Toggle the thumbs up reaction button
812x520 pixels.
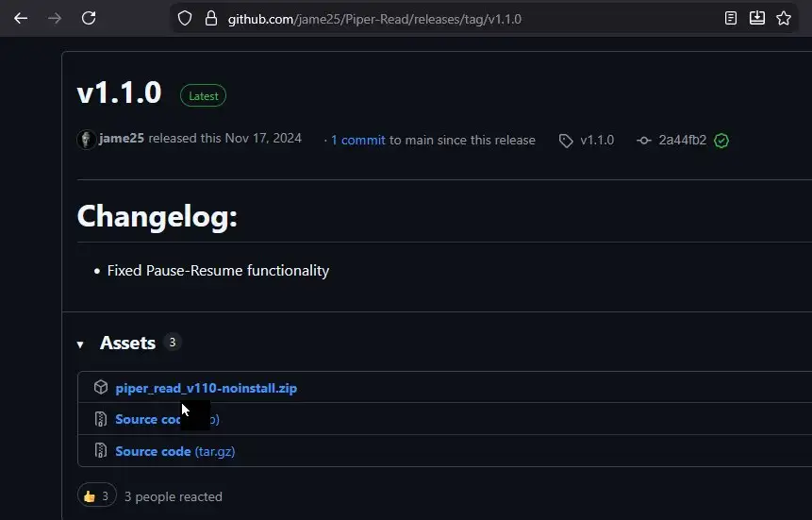tap(97, 496)
